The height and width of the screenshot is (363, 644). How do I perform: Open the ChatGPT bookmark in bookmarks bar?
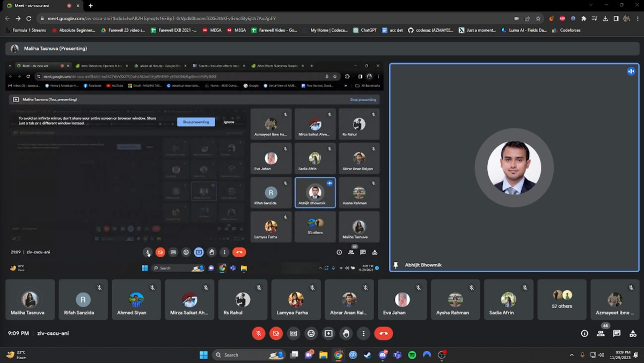point(364,30)
